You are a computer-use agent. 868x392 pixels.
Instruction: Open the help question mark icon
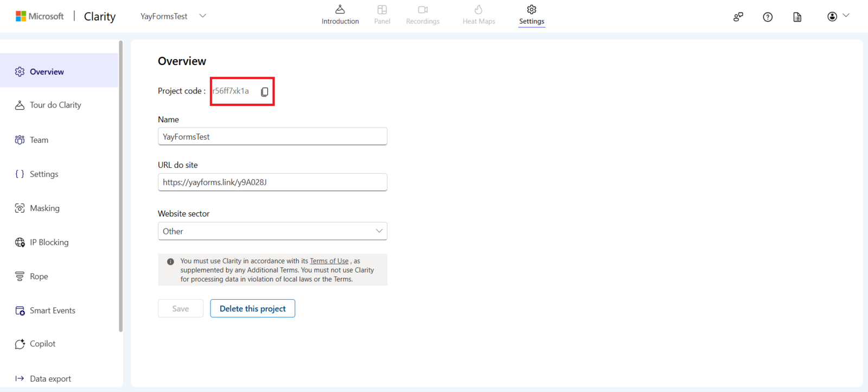pyautogui.click(x=768, y=17)
